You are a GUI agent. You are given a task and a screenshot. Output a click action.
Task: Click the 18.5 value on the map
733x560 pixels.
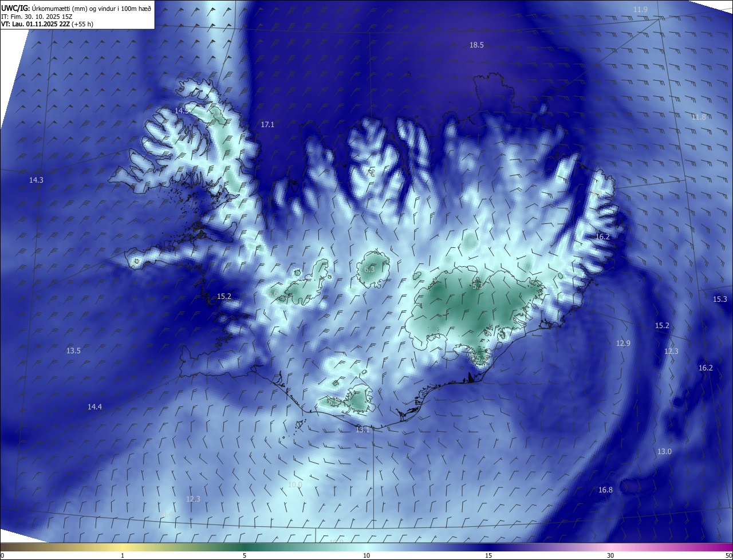pyautogui.click(x=477, y=45)
